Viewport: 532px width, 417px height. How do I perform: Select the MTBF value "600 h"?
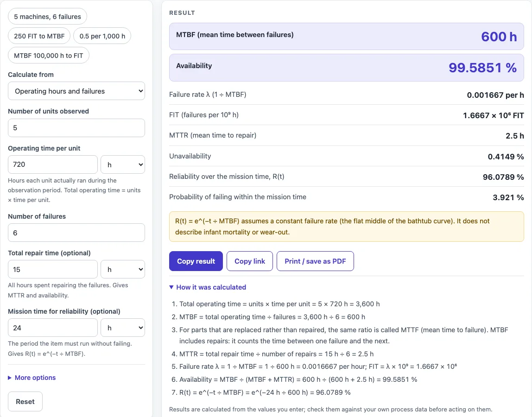pos(499,37)
